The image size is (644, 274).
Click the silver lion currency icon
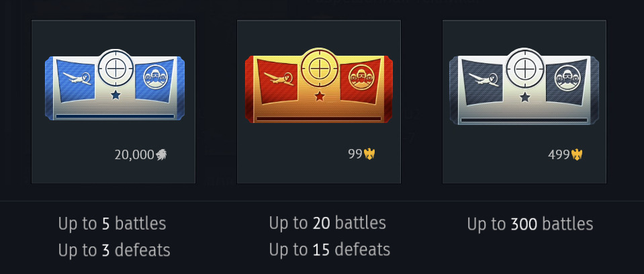click(x=161, y=155)
